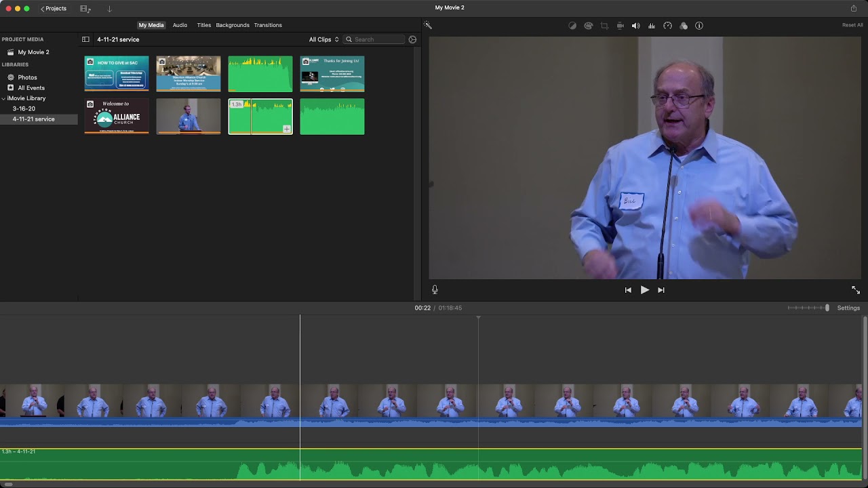Open the volume adjustment tool

(x=635, y=26)
